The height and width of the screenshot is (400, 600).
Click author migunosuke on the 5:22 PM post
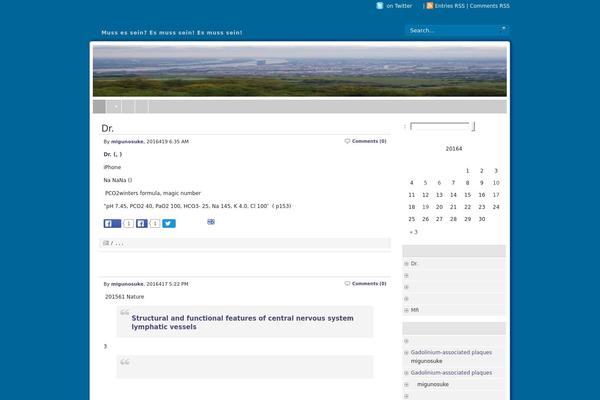pyautogui.click(x=127, y=284)
